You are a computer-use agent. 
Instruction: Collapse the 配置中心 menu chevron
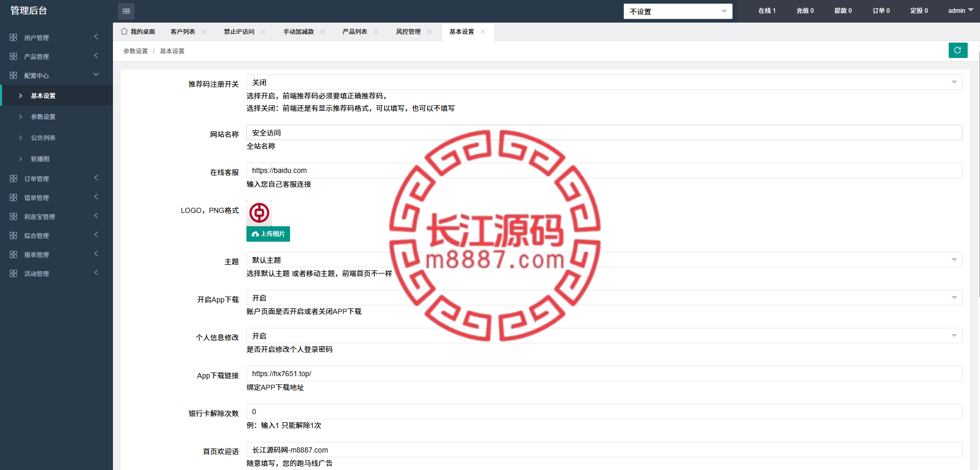click(96, 74)
